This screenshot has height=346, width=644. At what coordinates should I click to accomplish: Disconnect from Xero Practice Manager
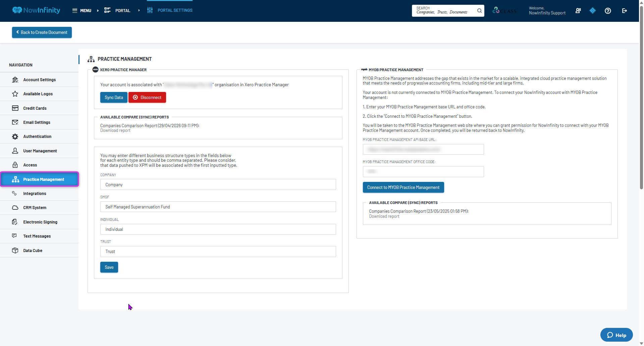pyautogui.click(x=147, y=98)
